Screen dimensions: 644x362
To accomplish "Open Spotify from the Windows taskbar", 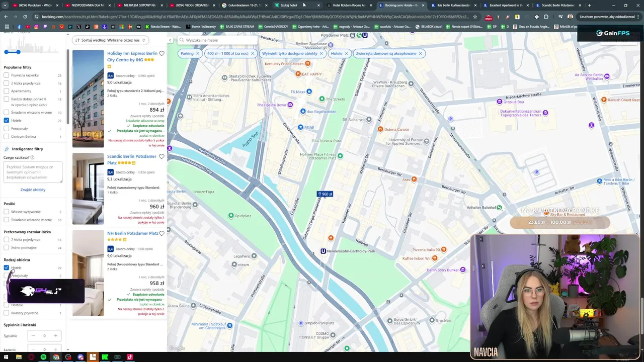I will tap(43, 357).
